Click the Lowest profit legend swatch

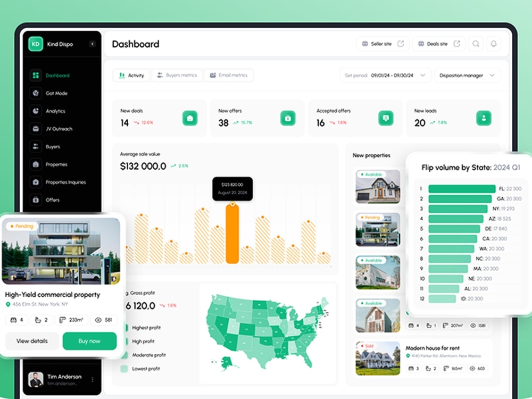(124, 369)
